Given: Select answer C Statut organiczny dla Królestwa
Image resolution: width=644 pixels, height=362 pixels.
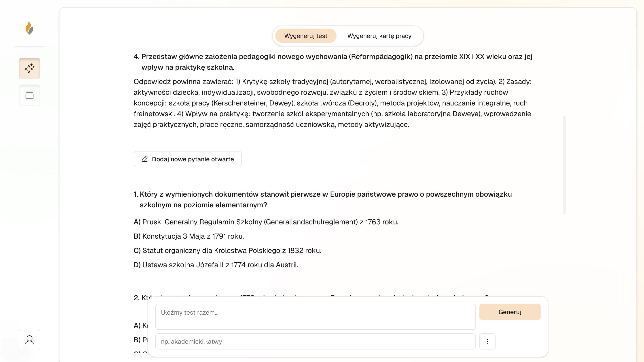Looking at the screenshot, I should [227, 250].
